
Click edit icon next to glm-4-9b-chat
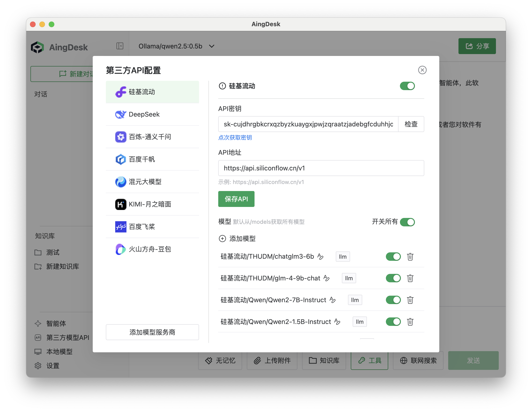(x=326, y=278)
